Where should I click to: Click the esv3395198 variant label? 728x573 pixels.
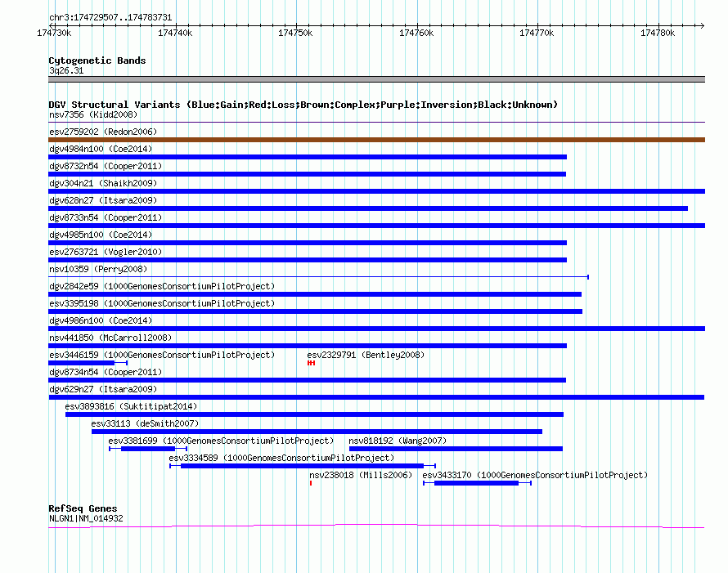(x=162, y=303)
